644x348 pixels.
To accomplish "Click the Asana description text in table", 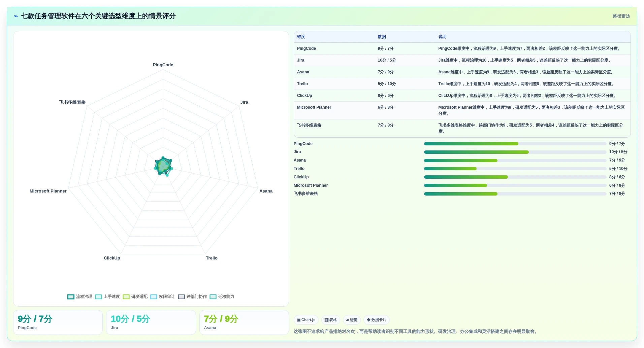I will tap(526, 72).
